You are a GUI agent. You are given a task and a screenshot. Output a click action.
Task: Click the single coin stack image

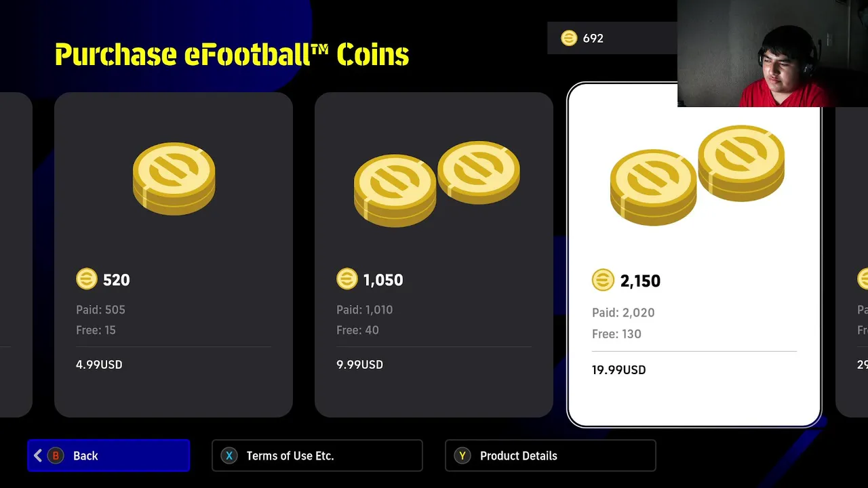coord(174,178)
